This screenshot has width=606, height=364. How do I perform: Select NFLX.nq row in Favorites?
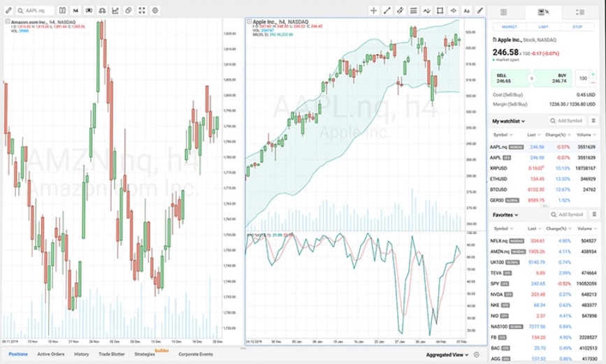[x=543, y=241]
